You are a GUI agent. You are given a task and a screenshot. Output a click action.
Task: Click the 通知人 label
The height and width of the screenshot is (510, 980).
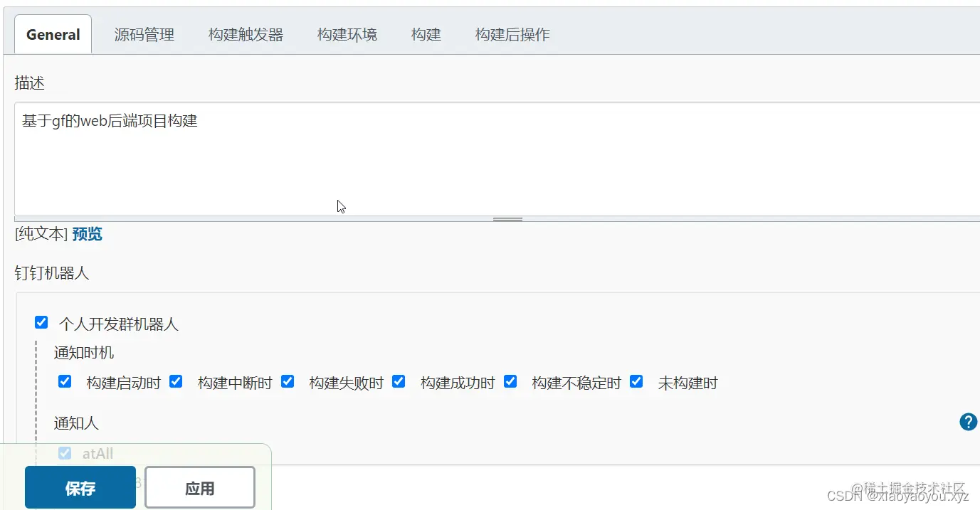tap(76, 423)
